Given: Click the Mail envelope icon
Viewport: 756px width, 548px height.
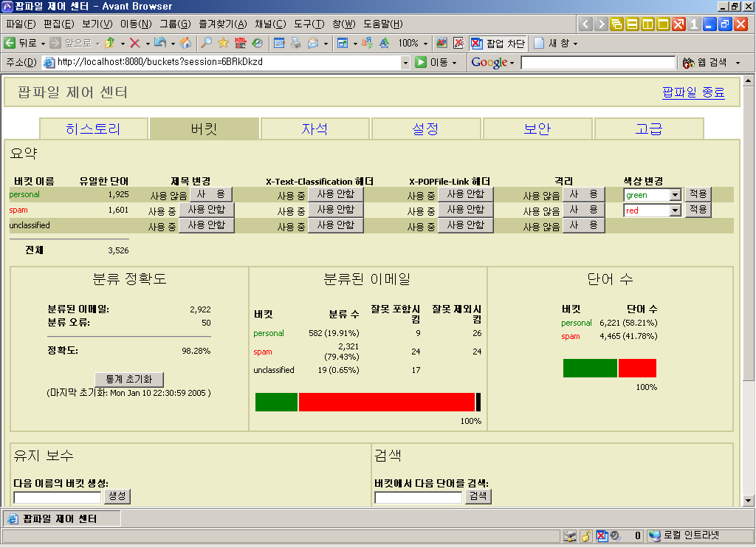Looking at the screenshot, I should 313,43.
